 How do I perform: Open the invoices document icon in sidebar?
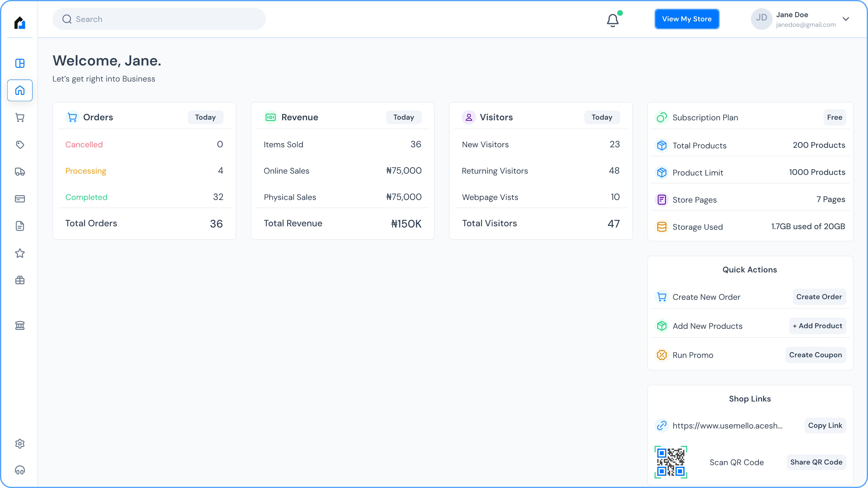point(20,226)
